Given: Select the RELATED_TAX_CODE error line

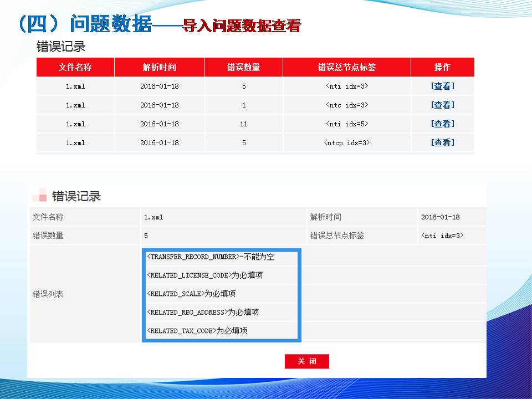Looking at the screenshot, I should [197, 331].
